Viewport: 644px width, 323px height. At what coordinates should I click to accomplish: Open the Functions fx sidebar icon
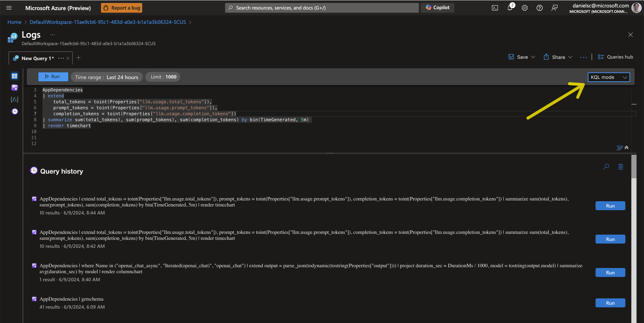pyautogui.click(x=15, y=100)
